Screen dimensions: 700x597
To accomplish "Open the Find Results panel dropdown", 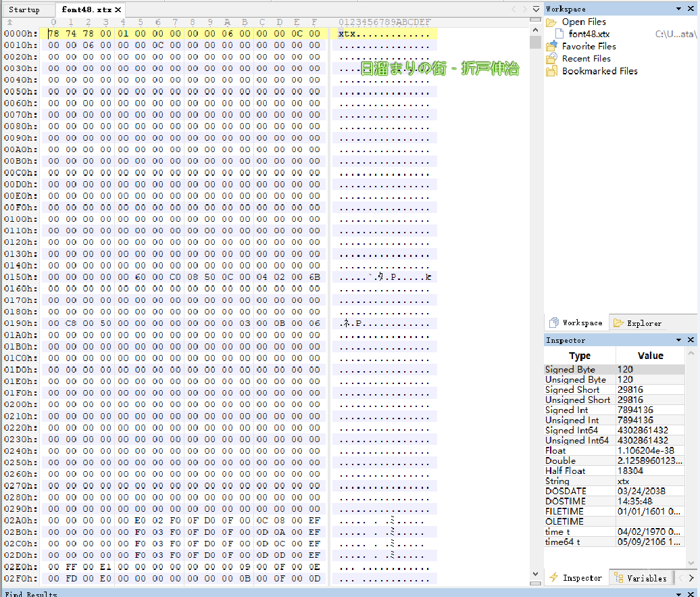I will [678, 594].
